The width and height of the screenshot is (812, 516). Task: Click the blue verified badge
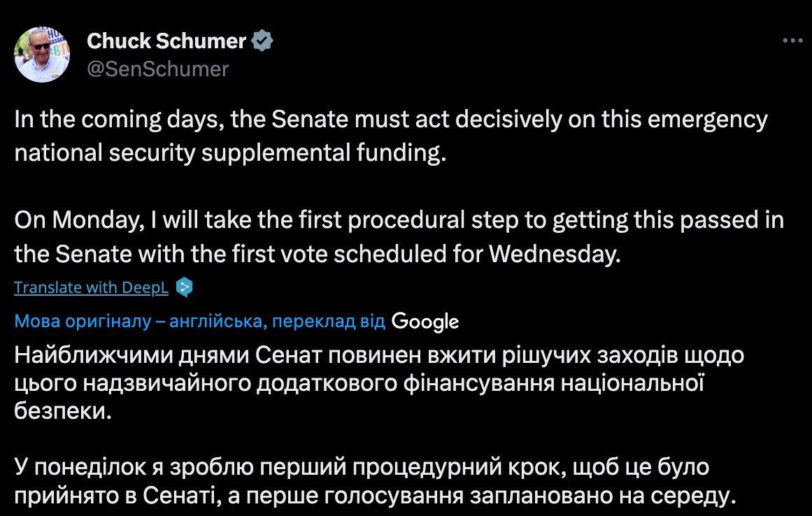[x=262, y=41]
